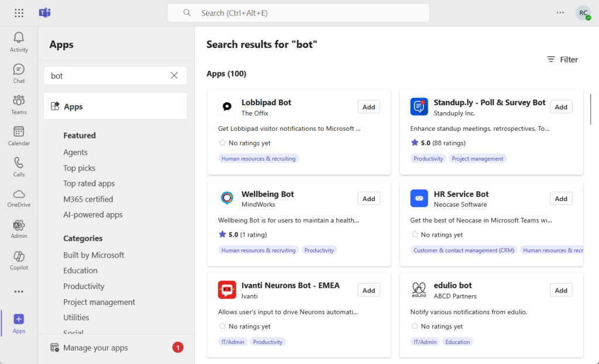Click the Productivity tag on Standup.ly card

428,158
